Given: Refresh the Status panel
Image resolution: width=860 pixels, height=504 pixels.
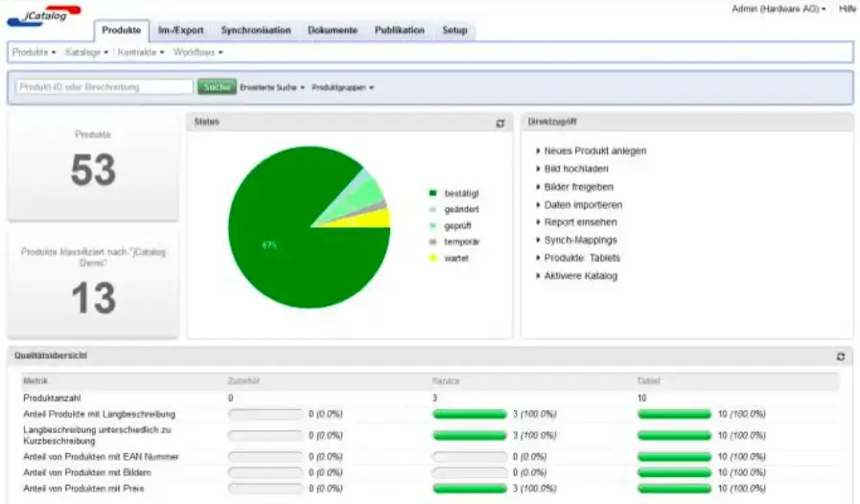Looking at the screenshot, I should tap(500, 124).
